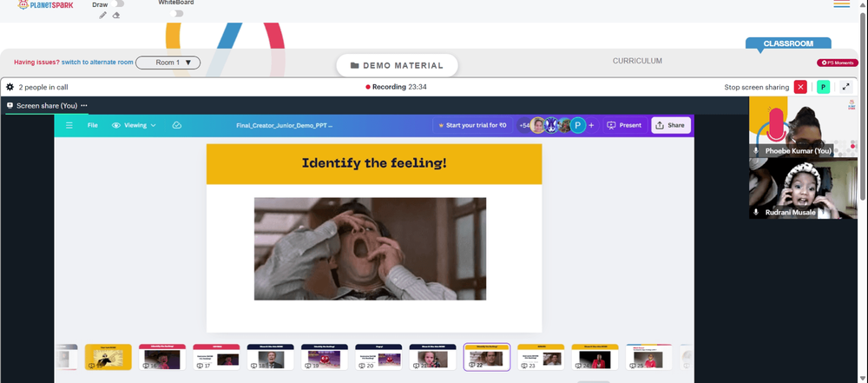868x383 pixels.
Task: Click the PlanetSpark logo
Action: pos(47,5)
